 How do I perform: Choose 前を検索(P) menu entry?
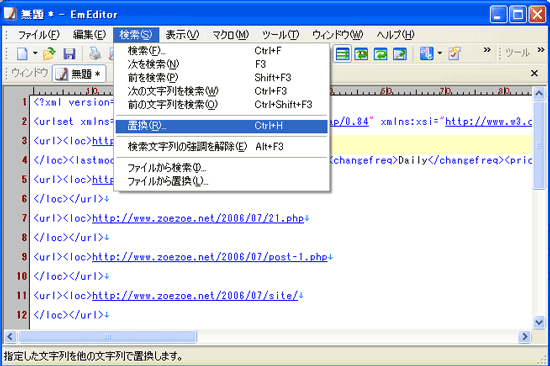pyautogui.click(x=222, y=78)
